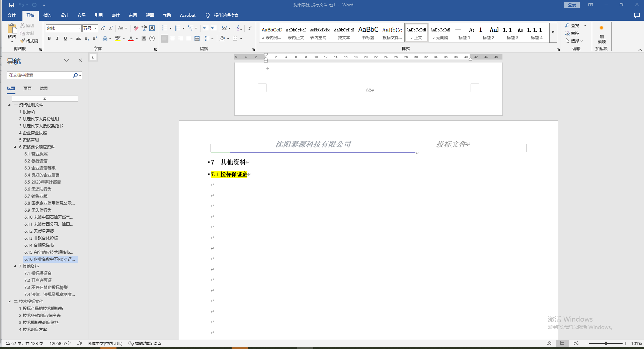
Task: Switch to the 页面 tab in the navigation pane
Action: [x=27, y=88]
